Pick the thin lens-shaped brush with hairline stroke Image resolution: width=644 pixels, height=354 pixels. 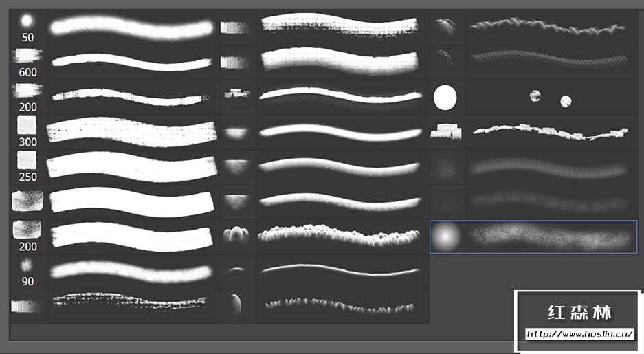tap(324, 272)
